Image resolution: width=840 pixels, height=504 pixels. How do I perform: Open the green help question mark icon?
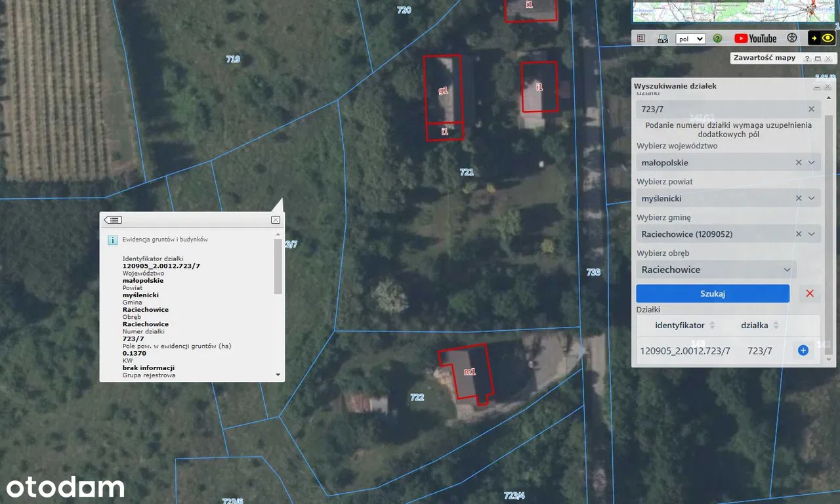(x=717, y=39)
